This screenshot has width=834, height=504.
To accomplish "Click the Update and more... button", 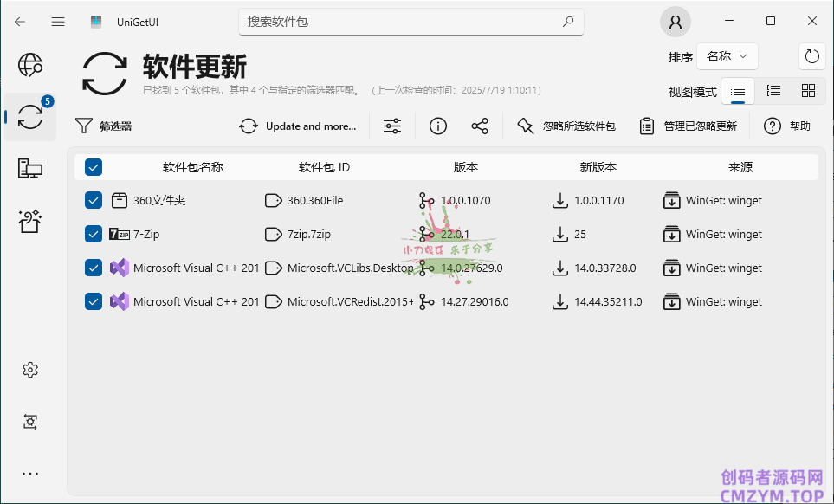I will coord(298,126).
